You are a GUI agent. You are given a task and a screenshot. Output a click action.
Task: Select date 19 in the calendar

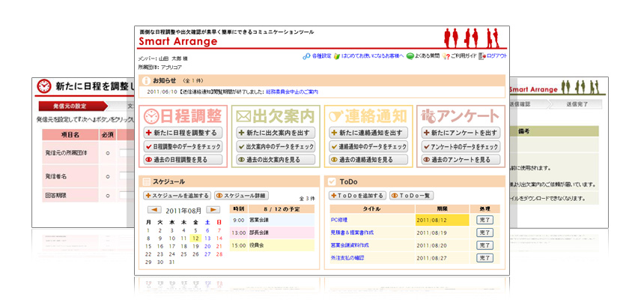tap(195, 246)
